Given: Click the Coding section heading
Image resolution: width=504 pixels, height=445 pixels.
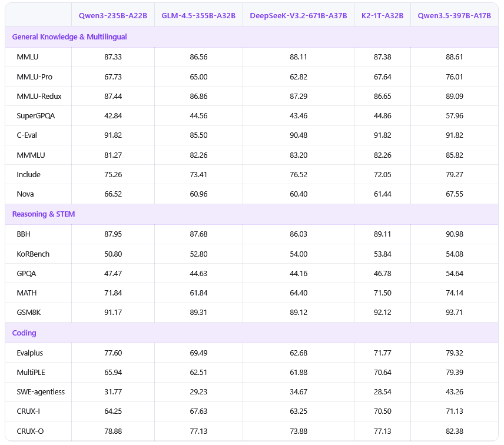Looking at the screenshot, I should (x=24, y=333).
